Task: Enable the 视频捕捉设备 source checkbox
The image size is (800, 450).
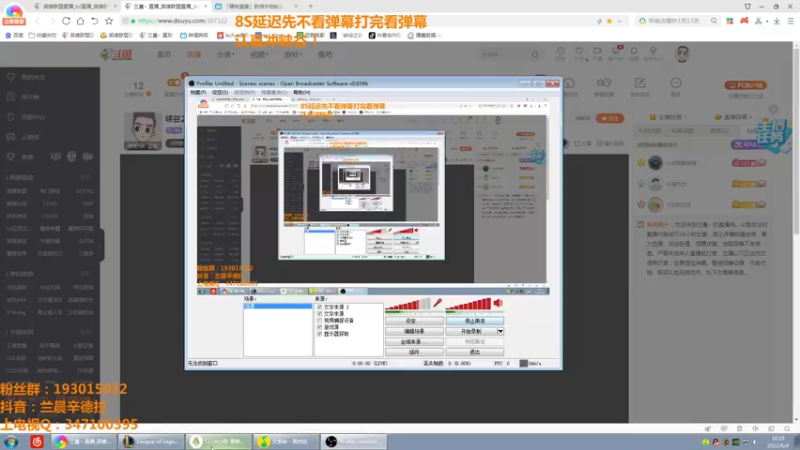Action: pyautogui.click(x=319, y=320)
